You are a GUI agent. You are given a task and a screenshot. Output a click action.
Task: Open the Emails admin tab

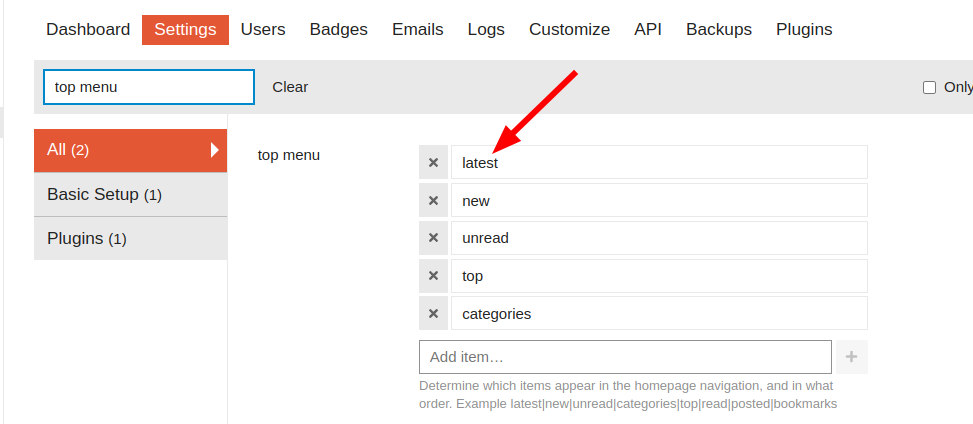[x=417, y=30]
